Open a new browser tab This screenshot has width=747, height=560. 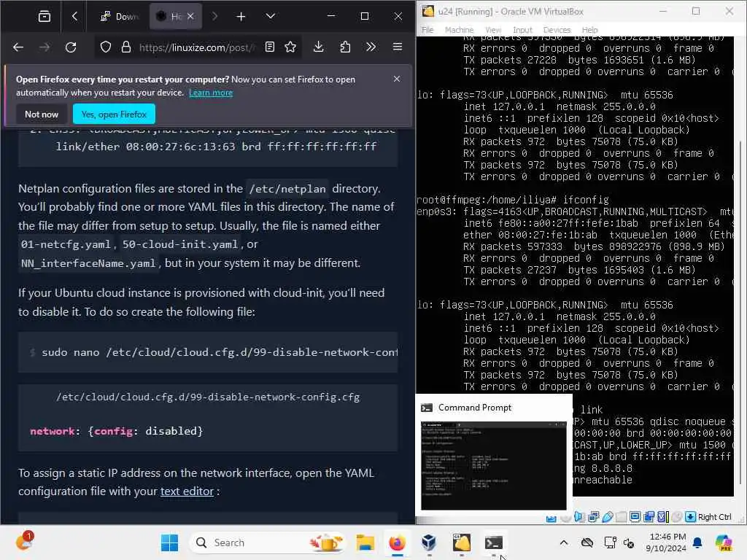pos(241,17)
